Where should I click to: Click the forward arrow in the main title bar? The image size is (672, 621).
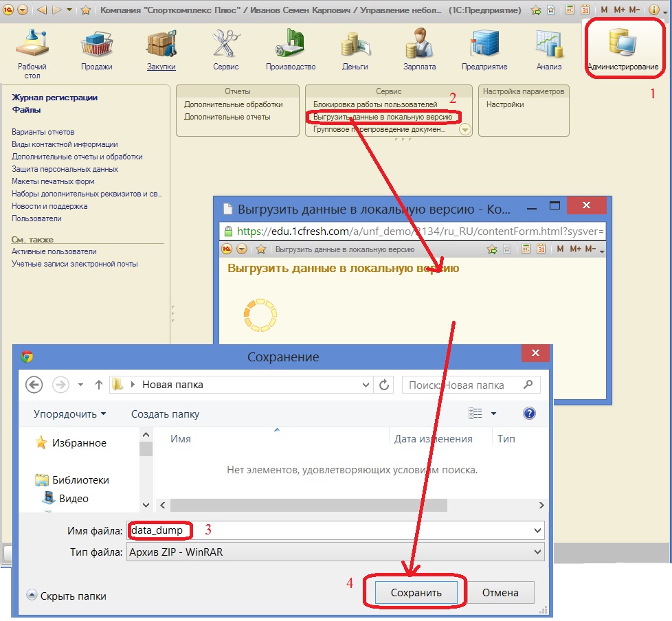(x=56, y=10)
